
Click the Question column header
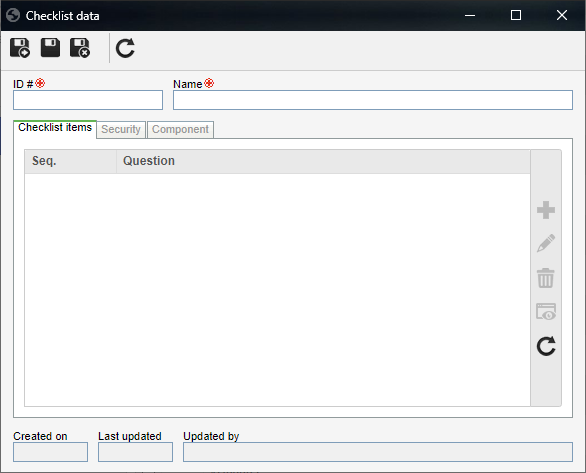323,161
